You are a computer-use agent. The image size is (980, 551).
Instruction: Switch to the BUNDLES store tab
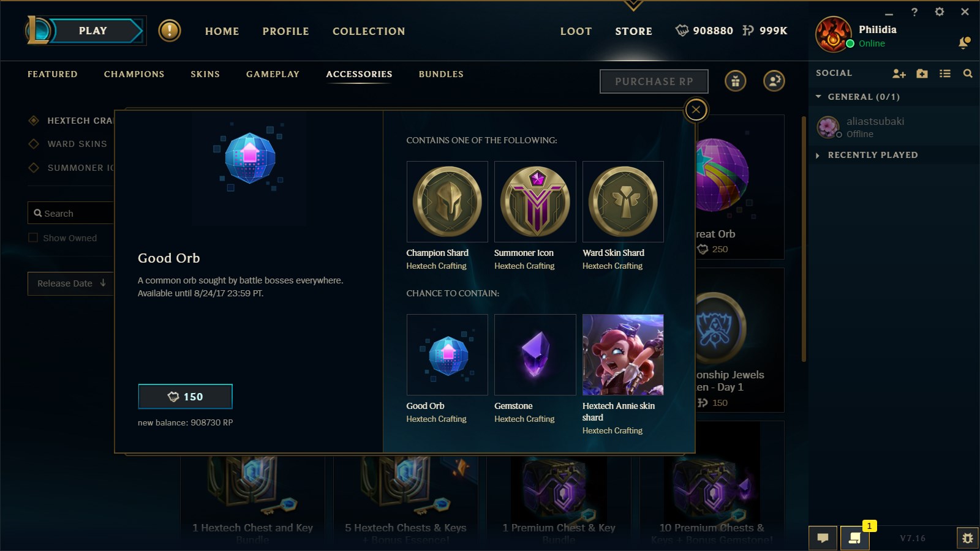(x=441, y=74)
